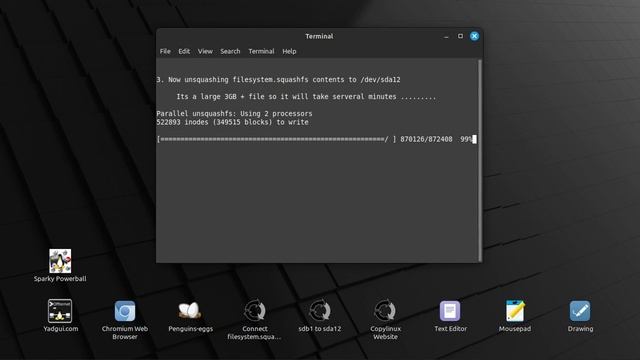Click the 'Its a large 3GB + file' line

click(x=306, y=97)
